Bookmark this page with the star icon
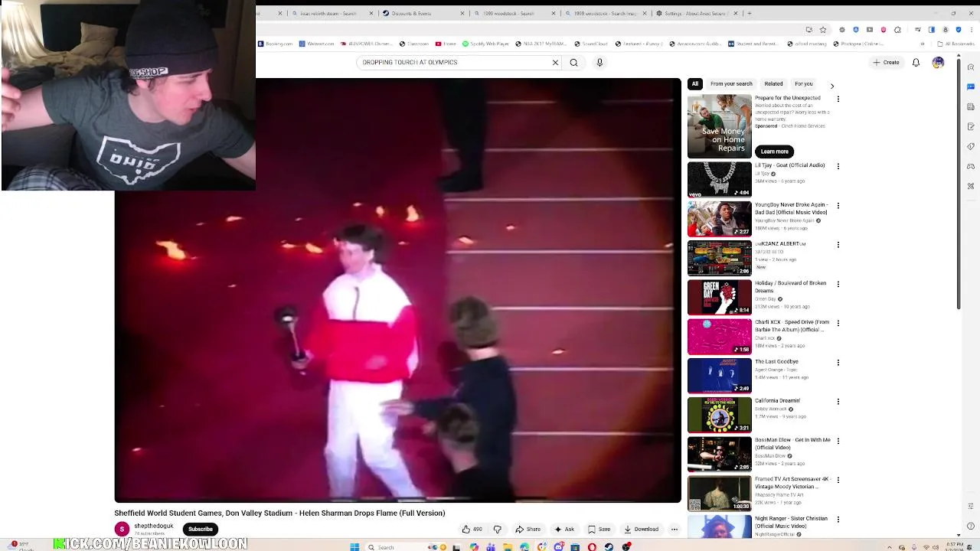 (x=823, y=30)
